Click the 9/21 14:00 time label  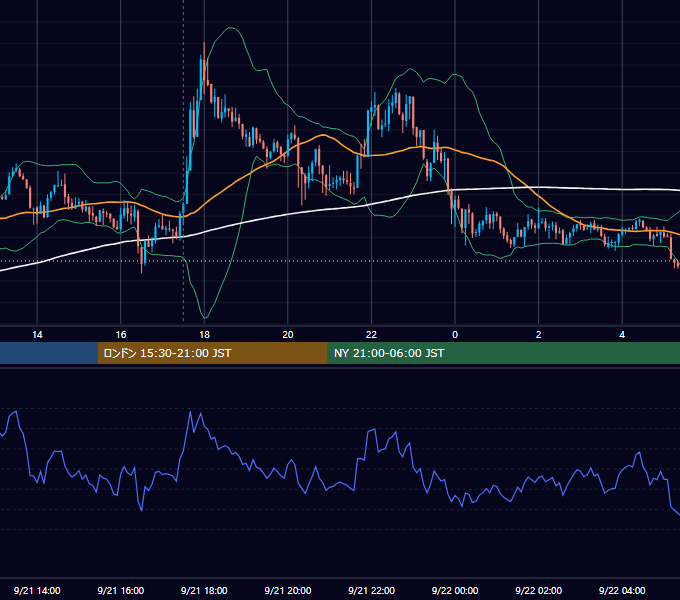click(x=37, y=590)
